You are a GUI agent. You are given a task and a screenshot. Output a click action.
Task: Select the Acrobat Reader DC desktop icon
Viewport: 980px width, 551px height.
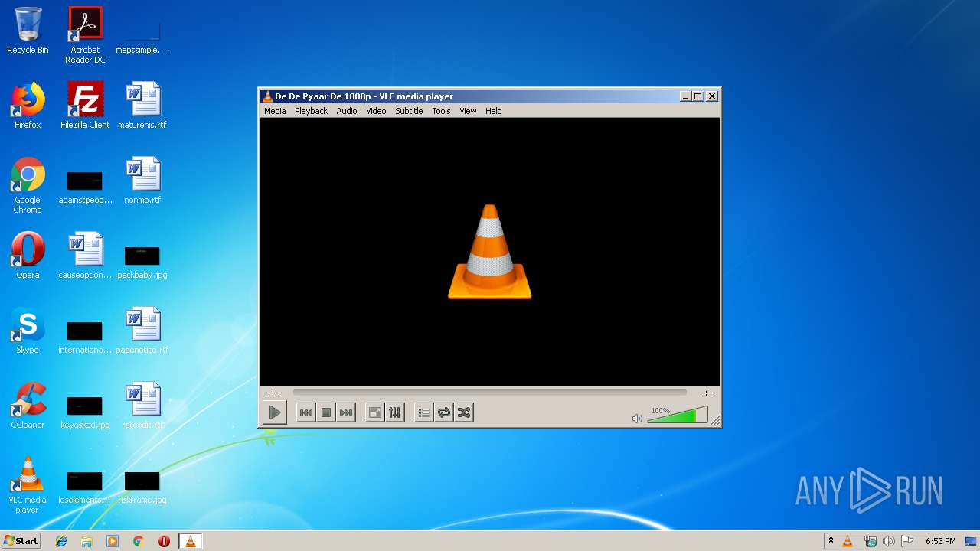[x=85, y=35]
